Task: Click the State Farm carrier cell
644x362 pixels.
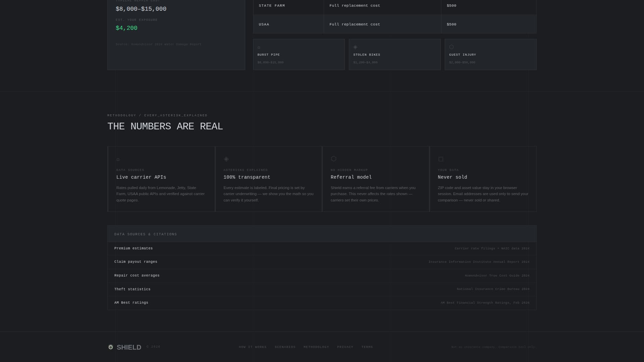Action: tap(288, 6)
